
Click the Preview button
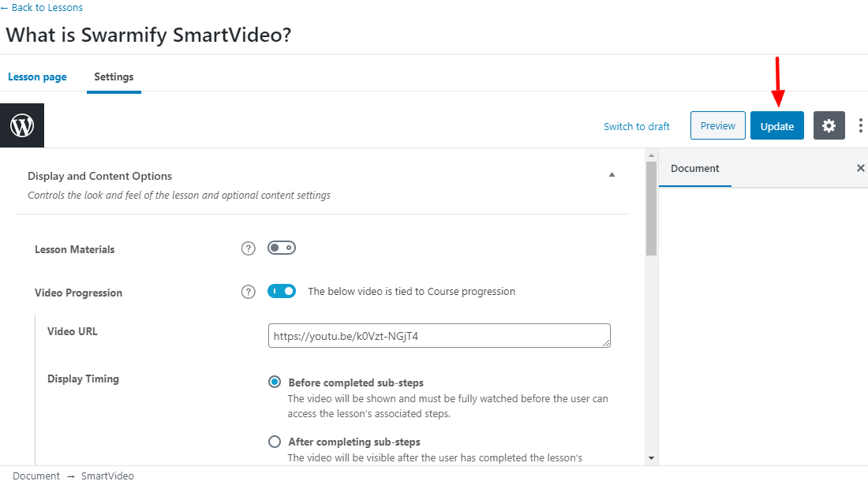click(718, 125)
